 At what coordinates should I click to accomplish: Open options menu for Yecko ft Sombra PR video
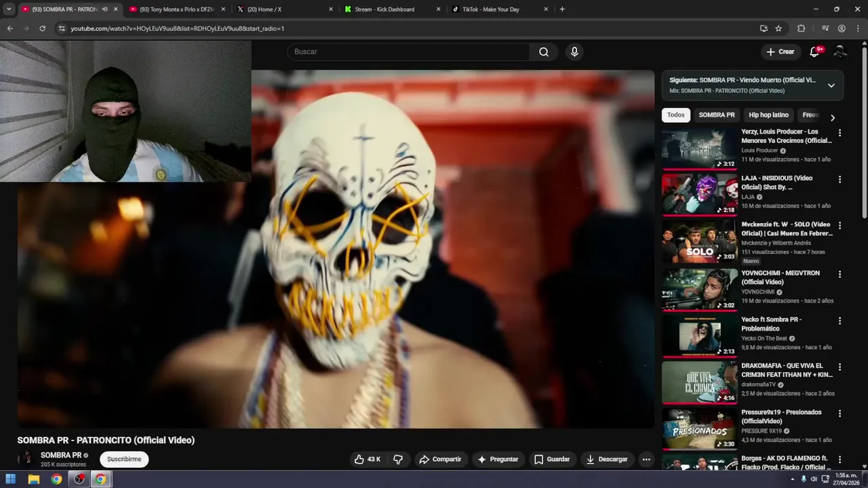[x=840, y=321]
